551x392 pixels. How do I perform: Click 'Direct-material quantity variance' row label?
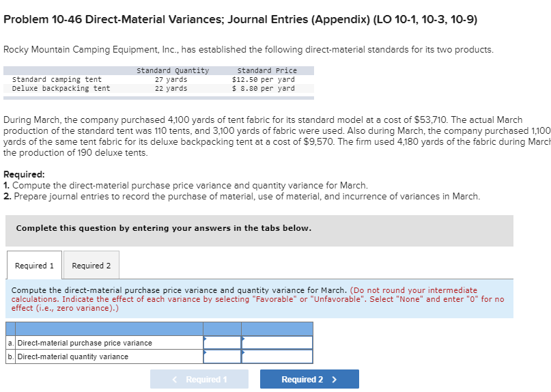[x=73, y=356]
